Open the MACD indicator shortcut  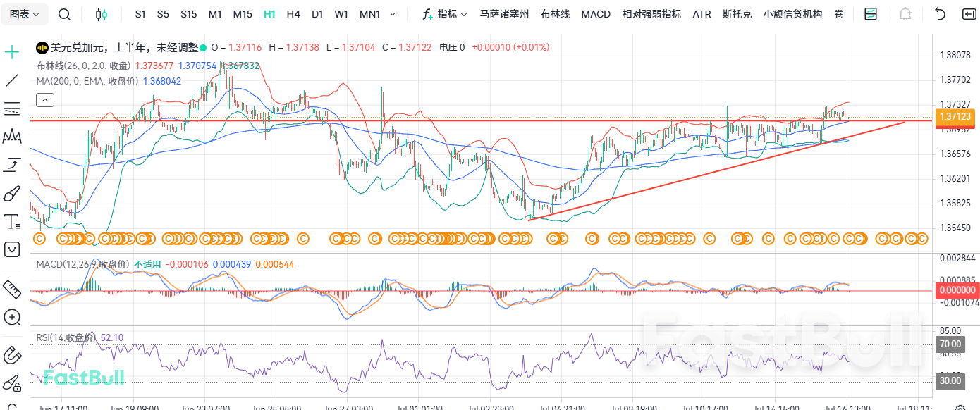click(x=596, y=13)
